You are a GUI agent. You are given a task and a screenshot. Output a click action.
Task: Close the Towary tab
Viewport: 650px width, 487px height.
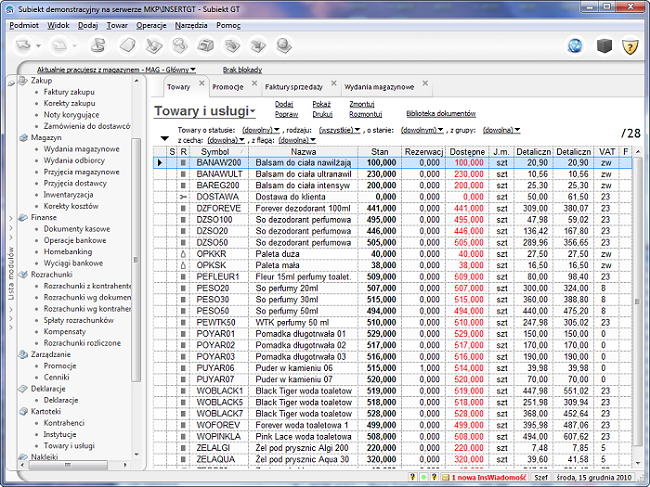pos(201,84)
